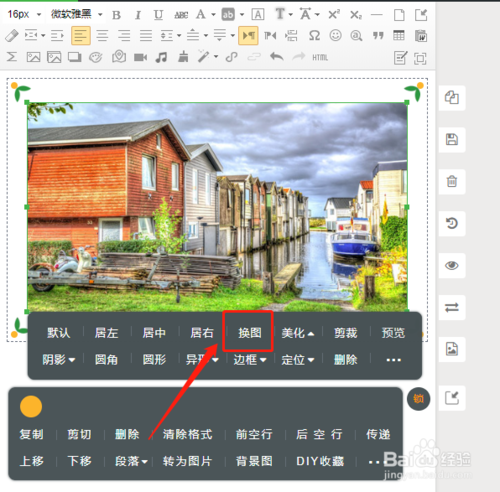Undo the last action arrow
This screenshot has height=492, width=500.
[x=277, y=57]
